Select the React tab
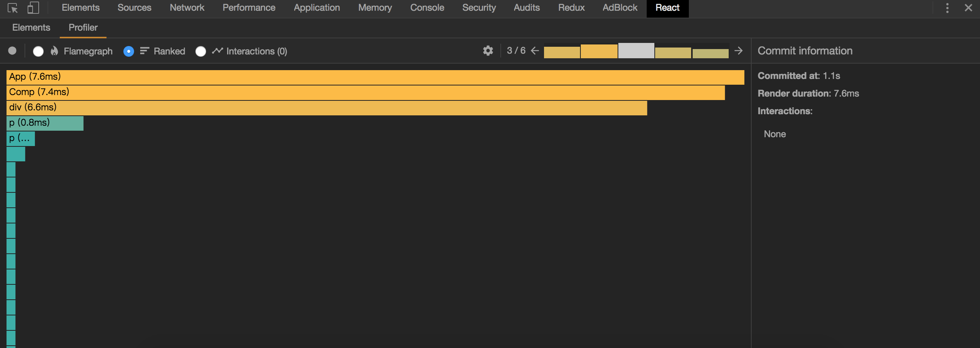The height and width of the screenshot is (348, 980). pos(667,8)
